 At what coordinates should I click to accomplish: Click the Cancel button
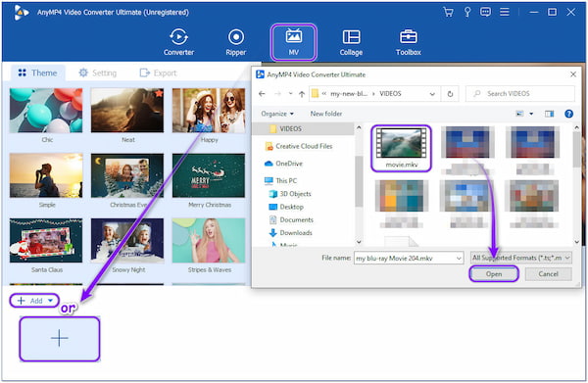(x=548, y=274)
